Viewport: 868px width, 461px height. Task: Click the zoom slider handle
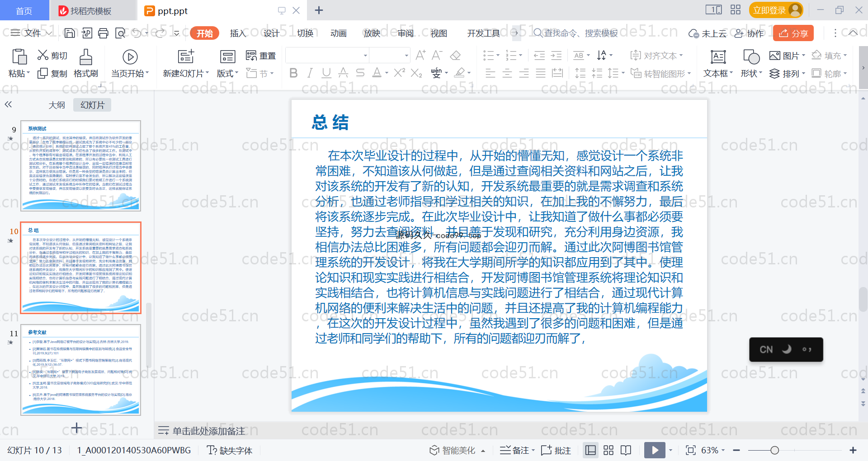(x=774, y=450)
